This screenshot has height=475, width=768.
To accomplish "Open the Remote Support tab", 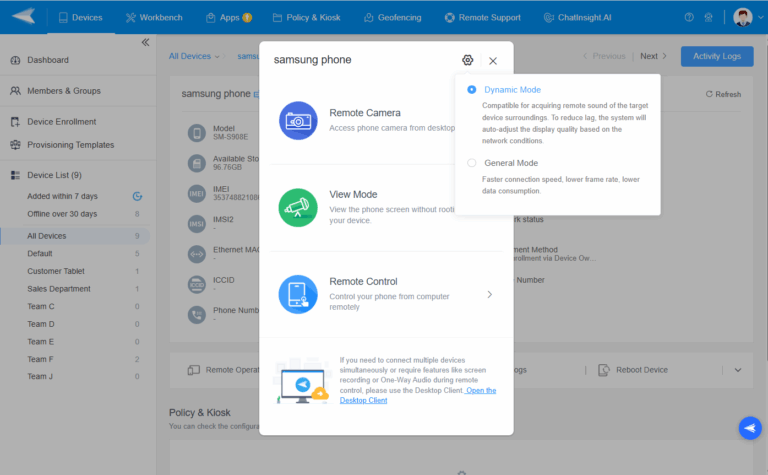I will point(482,18).
